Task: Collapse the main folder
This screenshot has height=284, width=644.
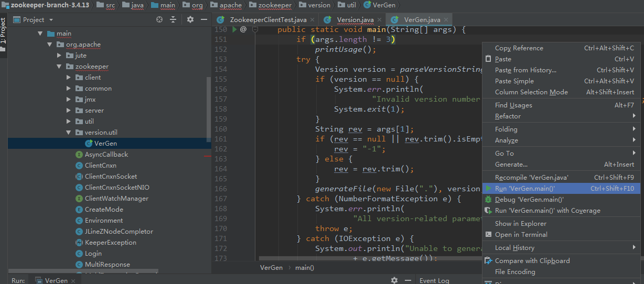Action: 40,34
